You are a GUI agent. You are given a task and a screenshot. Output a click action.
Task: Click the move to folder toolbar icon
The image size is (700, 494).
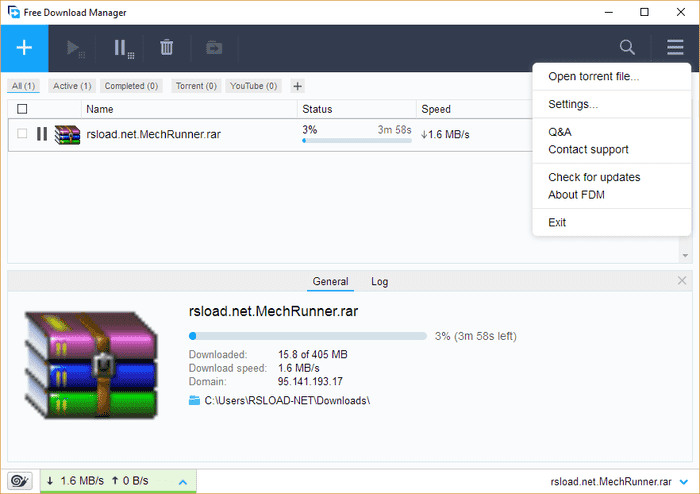coord(214,48)
